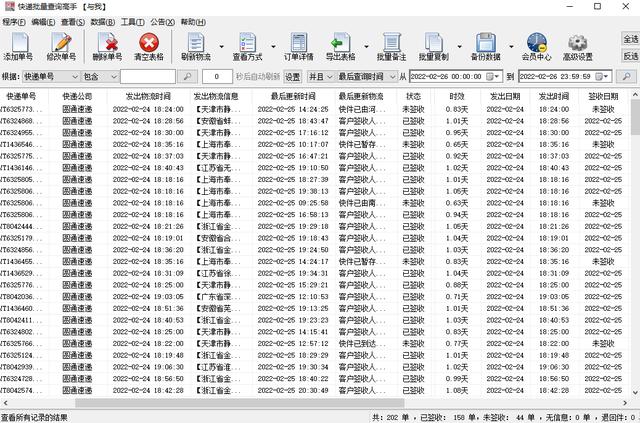Viewport: 640px width, 423px height.
Task: Click timestamp 2022-02-25 09:25:58
Action: pos(293,203)
